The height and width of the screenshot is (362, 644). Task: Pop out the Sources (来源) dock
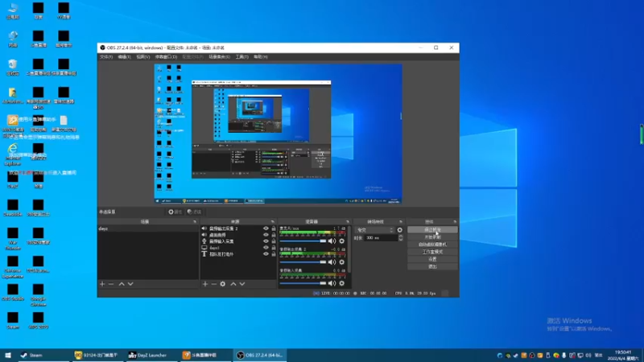[272, 222]
